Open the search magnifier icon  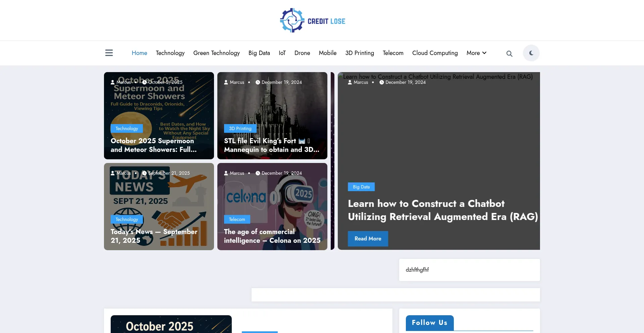click(509, 54)
